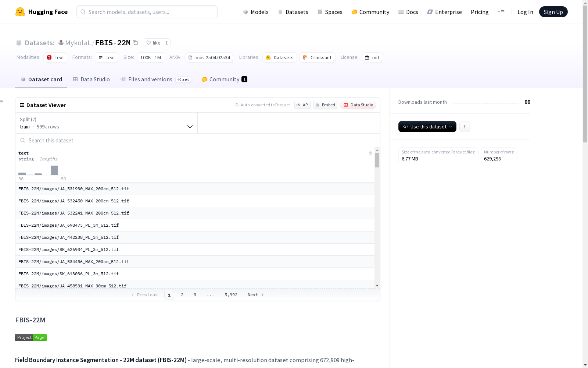
Task: Click the MykolaL username link
Action: 78,43
